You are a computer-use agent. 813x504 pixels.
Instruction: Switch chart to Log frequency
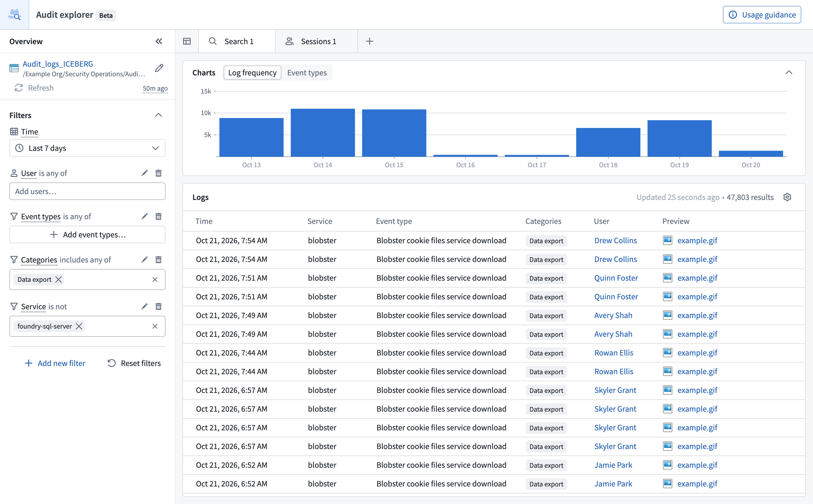coord(252,73)
